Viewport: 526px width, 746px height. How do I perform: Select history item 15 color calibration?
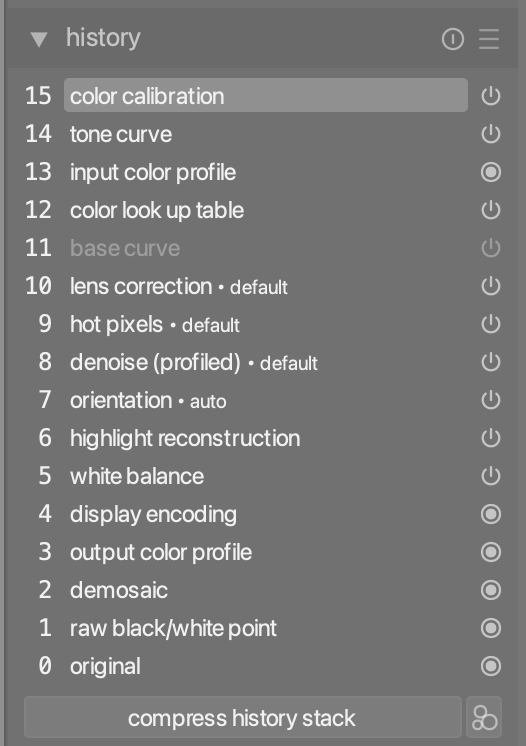(x=266, y=96)
